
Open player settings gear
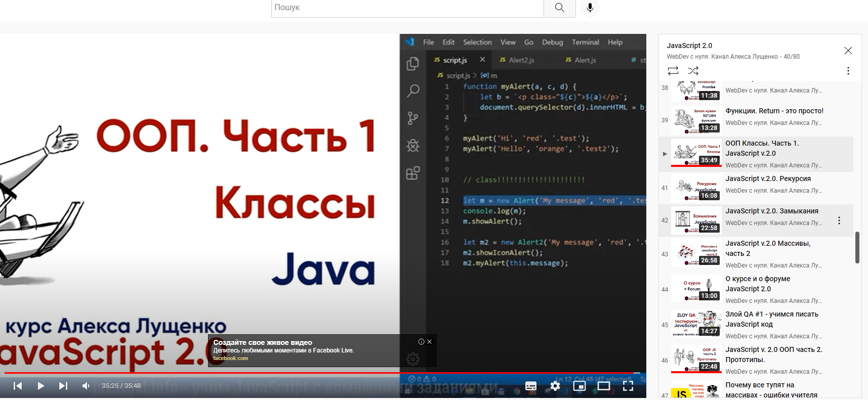(555, 386)
